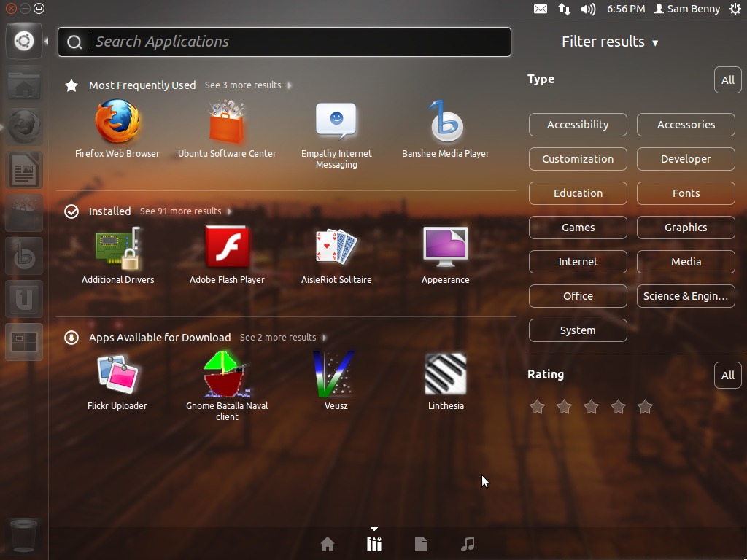The width and height of the screenshot is (747, 560).
Task: Open the Appearance settings icon
Action: 445,248
